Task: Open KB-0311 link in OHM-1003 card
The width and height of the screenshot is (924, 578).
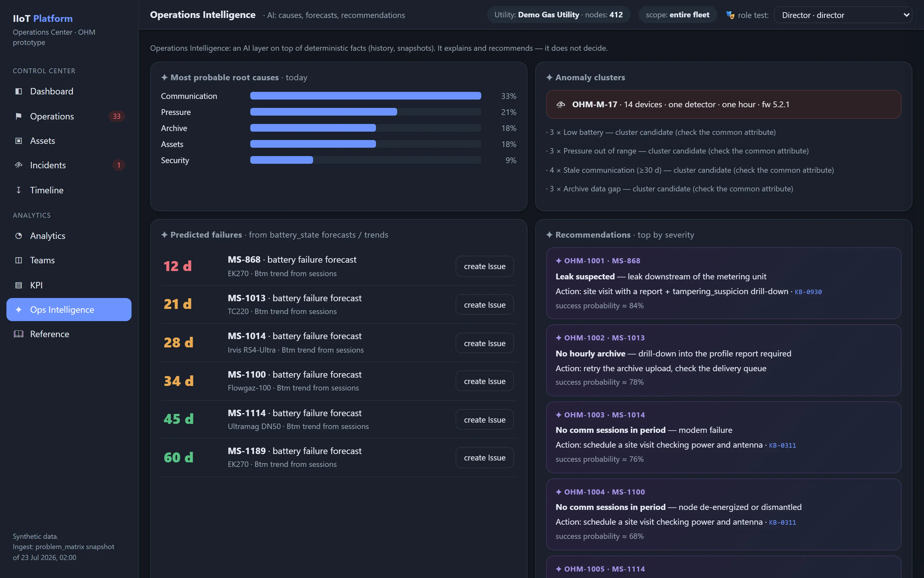Action: [782, 445]
